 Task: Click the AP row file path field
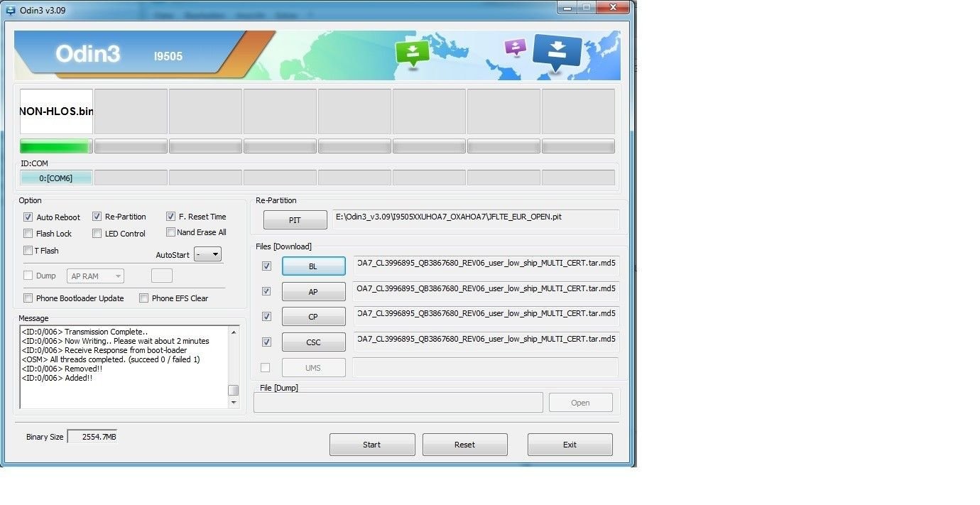pos(486,291)
